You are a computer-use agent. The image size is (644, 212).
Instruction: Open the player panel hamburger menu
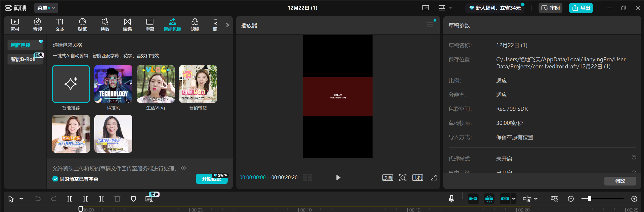pyautogui.click(x=430, y=25)
